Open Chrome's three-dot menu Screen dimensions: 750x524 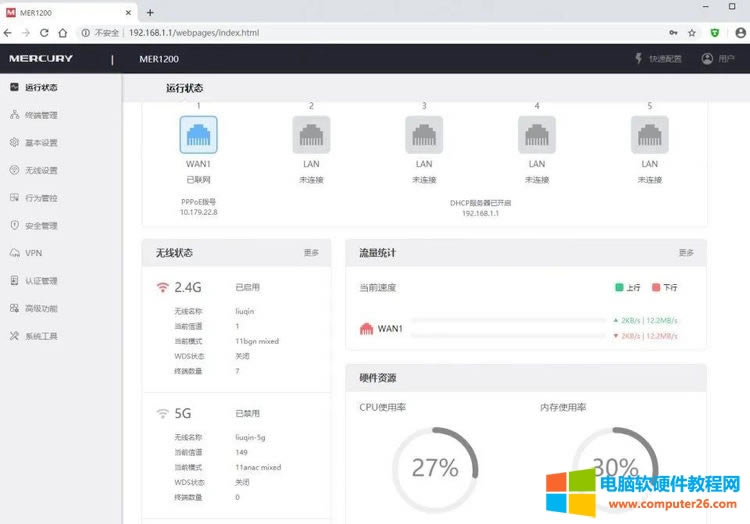738,32
